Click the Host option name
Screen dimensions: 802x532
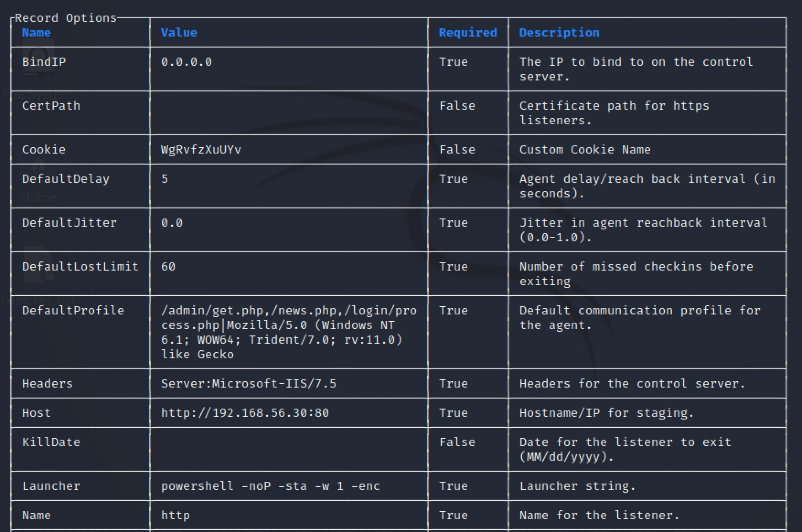37,413
